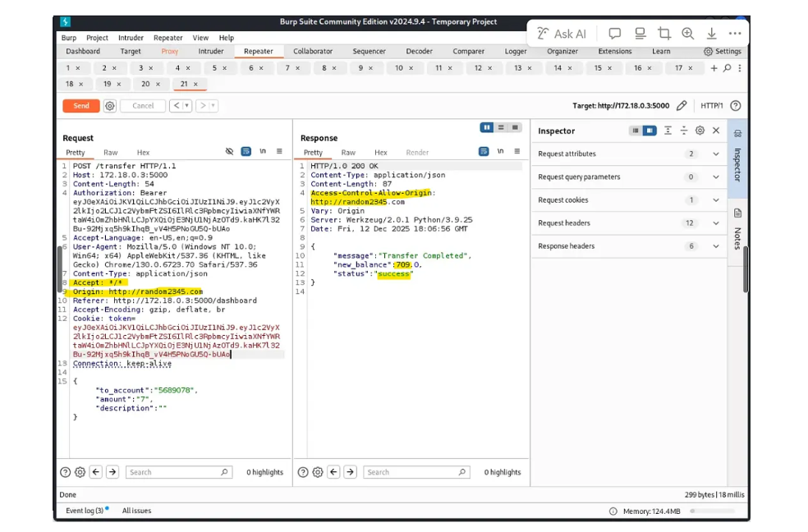Go to next request in history

pyautogui.click(x=203, y=106)
